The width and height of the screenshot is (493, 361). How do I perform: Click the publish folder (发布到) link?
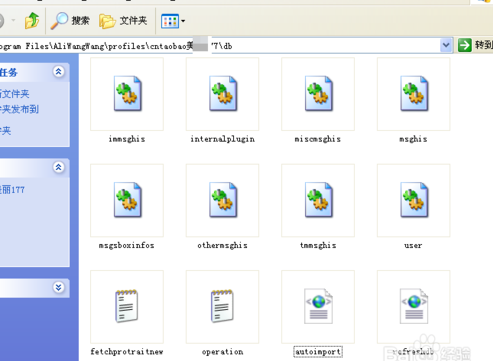[x=19, y=109]
